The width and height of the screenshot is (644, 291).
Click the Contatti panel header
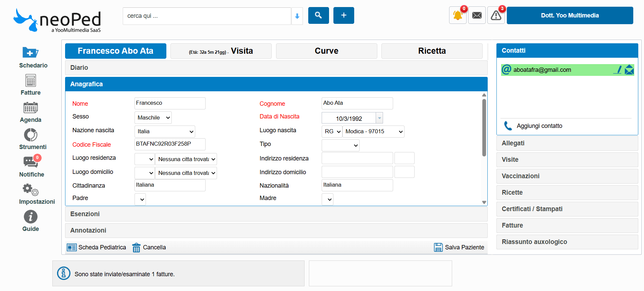click(x=567, y=51)
